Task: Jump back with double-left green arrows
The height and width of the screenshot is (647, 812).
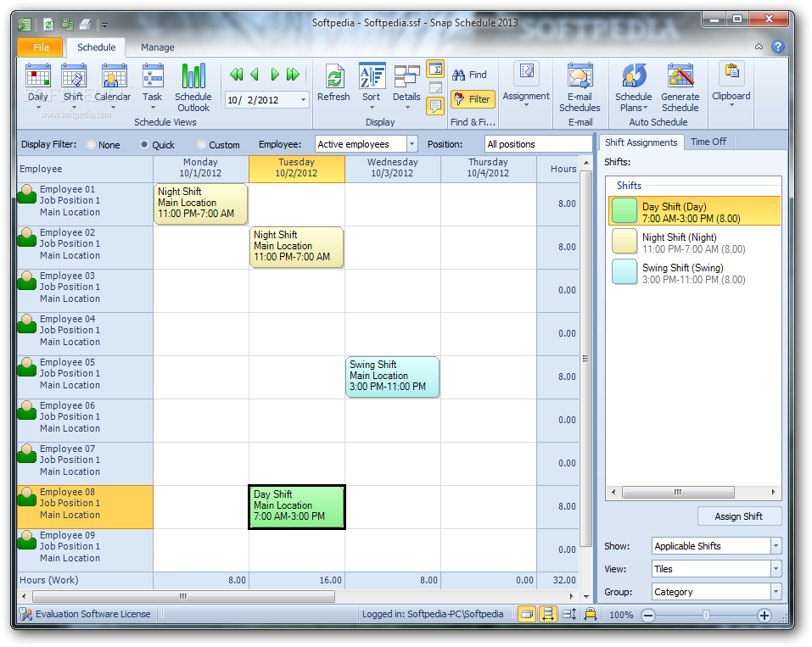Action: point(237,75)
